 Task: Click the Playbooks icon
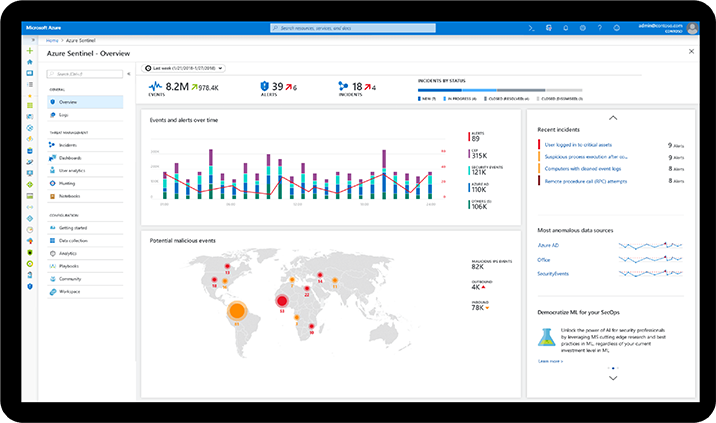pos(52,266)
